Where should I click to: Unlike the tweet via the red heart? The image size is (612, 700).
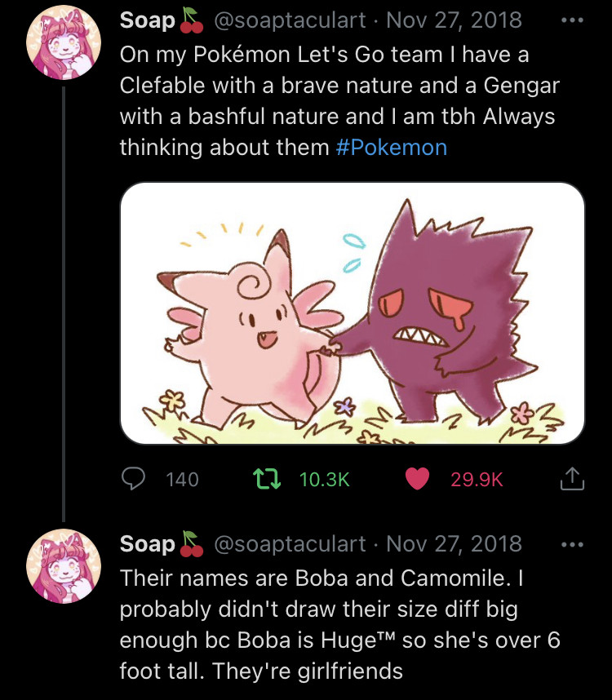tap(418, 480)
